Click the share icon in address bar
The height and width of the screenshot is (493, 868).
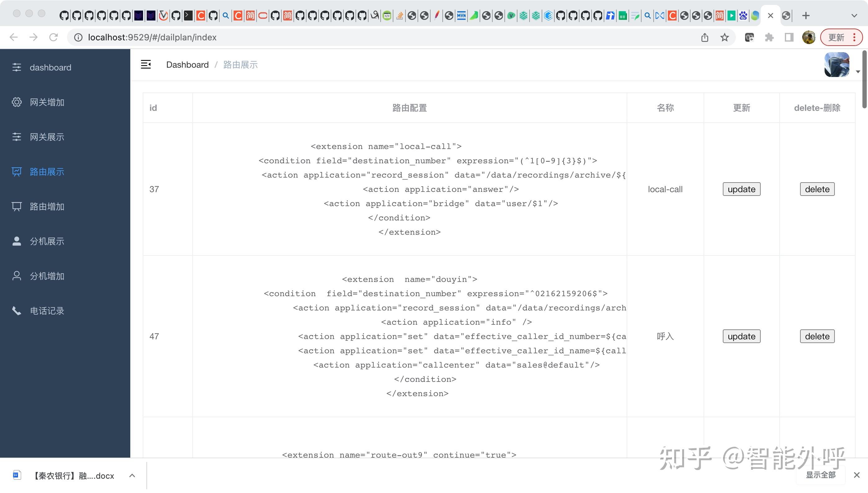coord(705,37)
